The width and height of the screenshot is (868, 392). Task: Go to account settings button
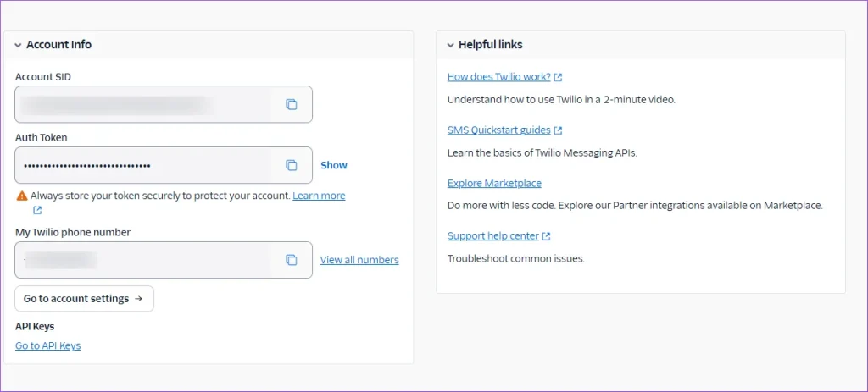point(84,299)
